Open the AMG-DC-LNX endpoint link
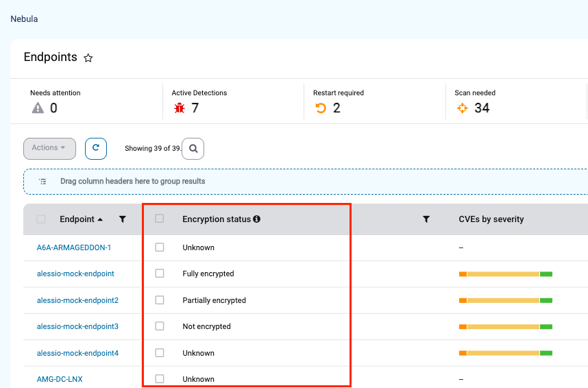Screen dimensions: 588x388 (60, 379)
